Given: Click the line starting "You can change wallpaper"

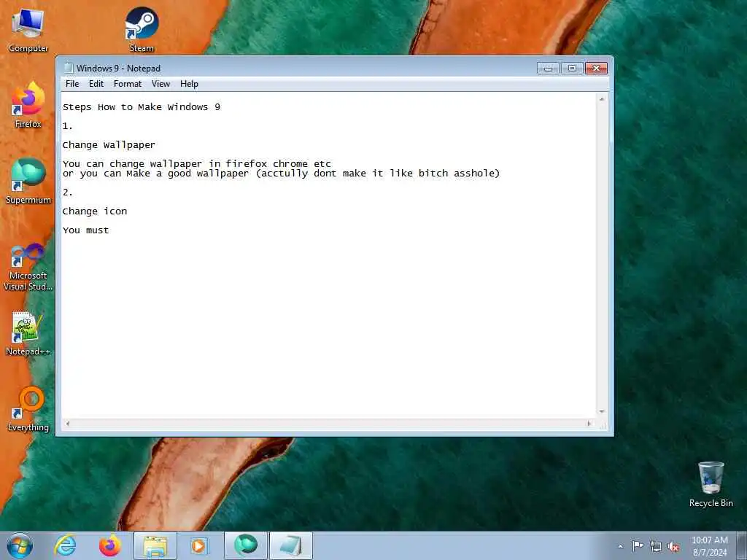Looking at the screenshot, I should (x=197, y=164).
